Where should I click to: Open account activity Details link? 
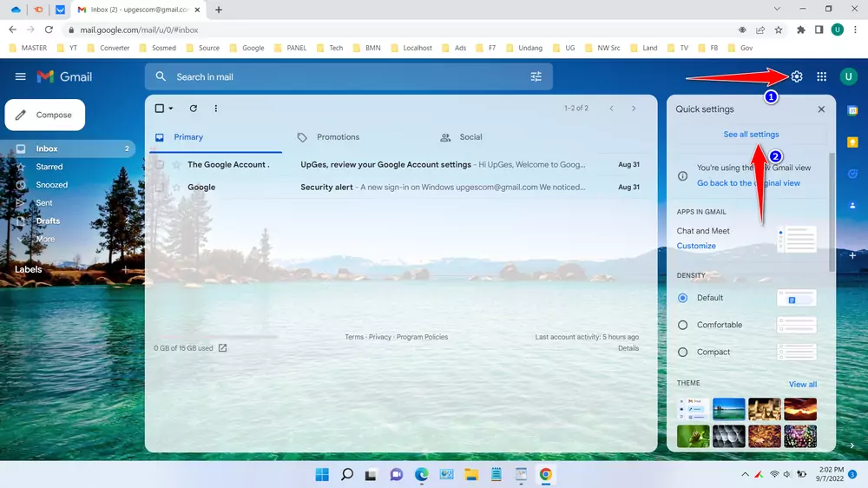[628, 348]
